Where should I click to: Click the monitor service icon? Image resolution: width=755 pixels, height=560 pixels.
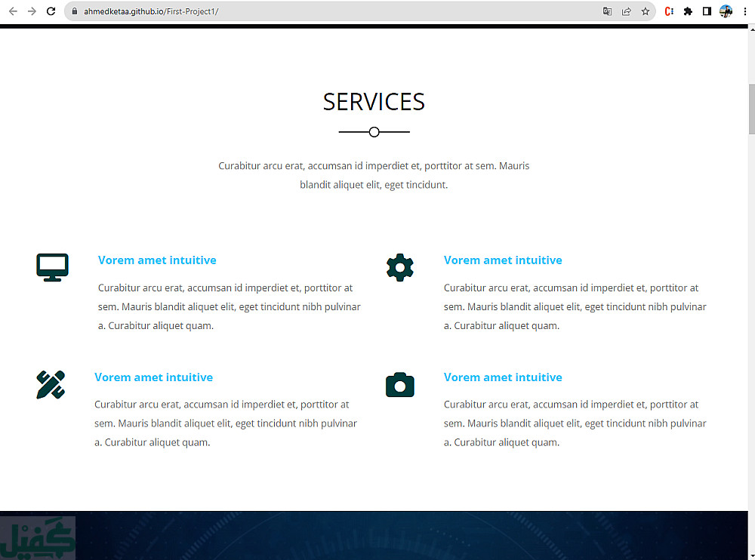coord(53,267)
